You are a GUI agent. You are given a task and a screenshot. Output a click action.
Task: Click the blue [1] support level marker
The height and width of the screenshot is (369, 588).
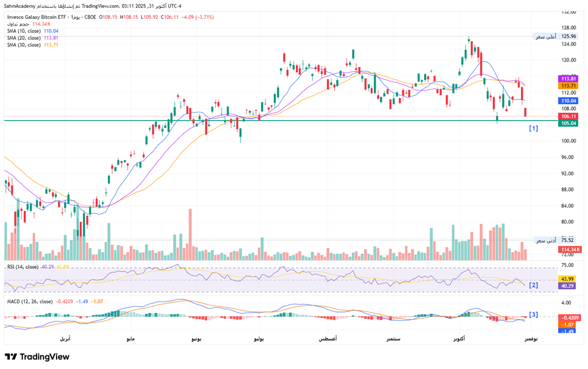(x=533, y=128)
